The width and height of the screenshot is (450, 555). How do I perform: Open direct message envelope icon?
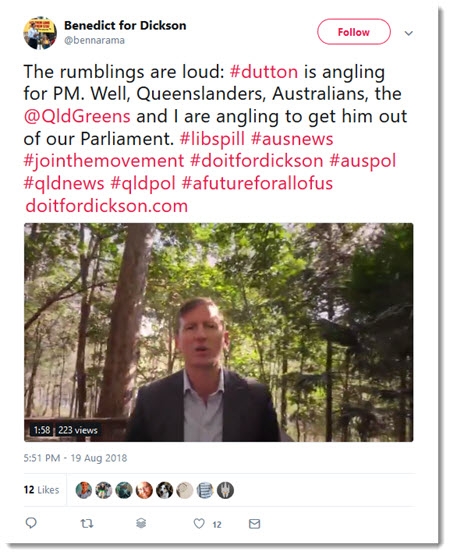pos(254,523)
